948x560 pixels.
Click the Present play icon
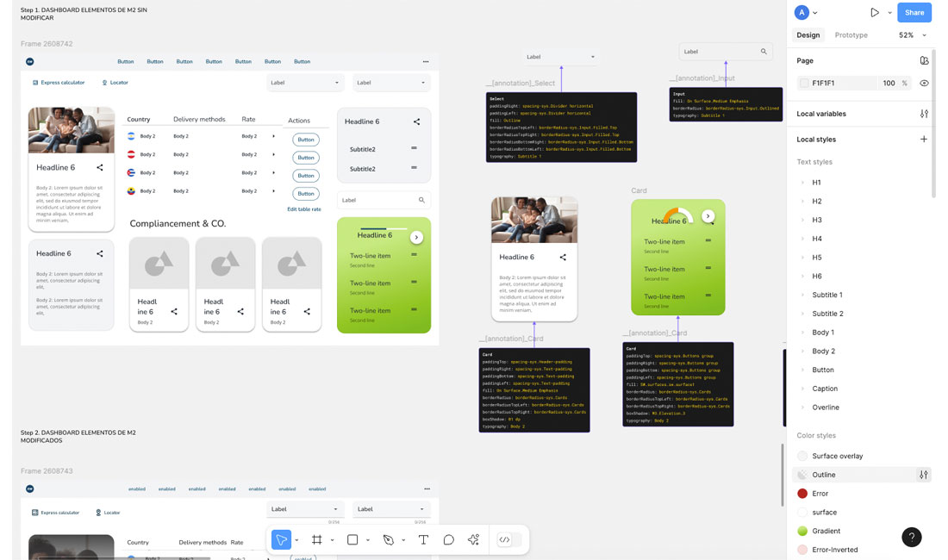click(875, 13)
